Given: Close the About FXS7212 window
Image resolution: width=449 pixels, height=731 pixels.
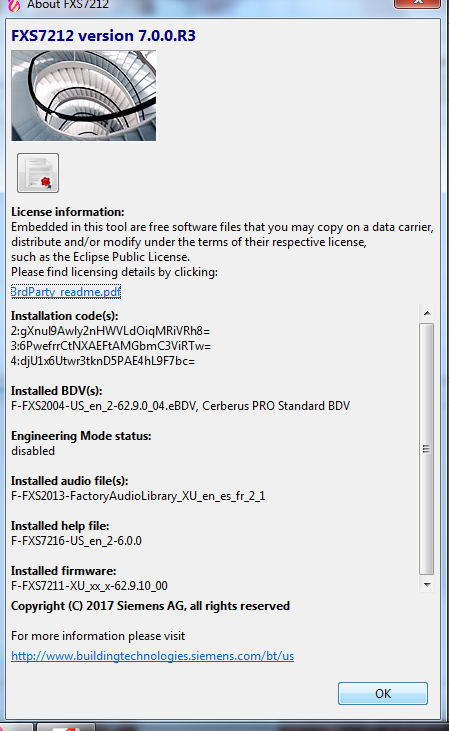Looking at the screenshot, I should 417,3.
